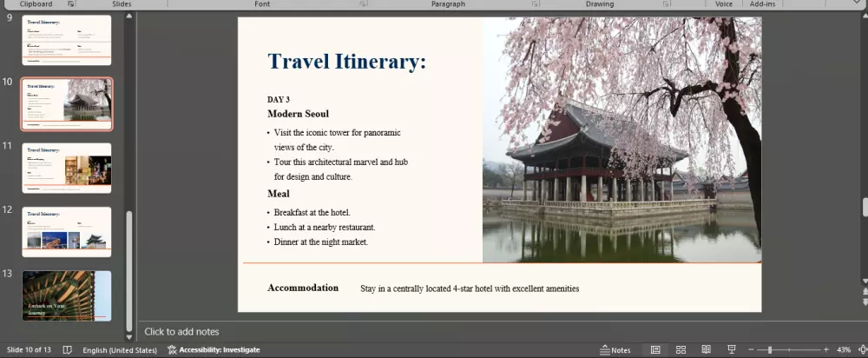Go to next slide double-arrow button
Screen dimensions: 868x358
tap(865, 302)
